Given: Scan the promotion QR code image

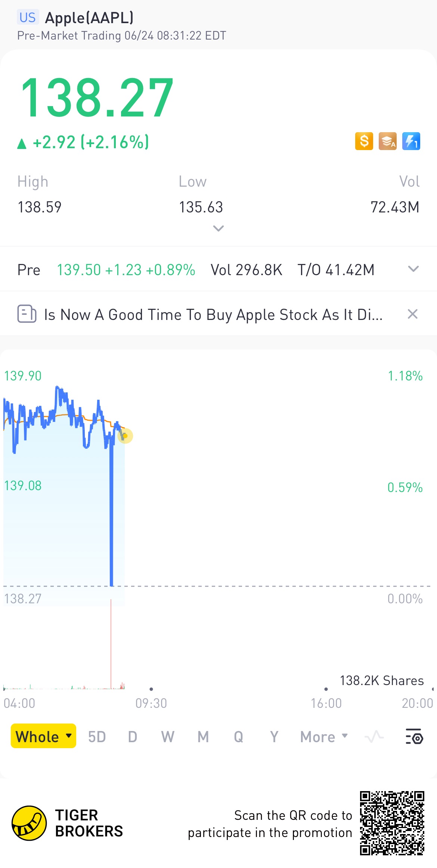Looking at the screenshot, I should pyautogui.click(x=392, y=823).
